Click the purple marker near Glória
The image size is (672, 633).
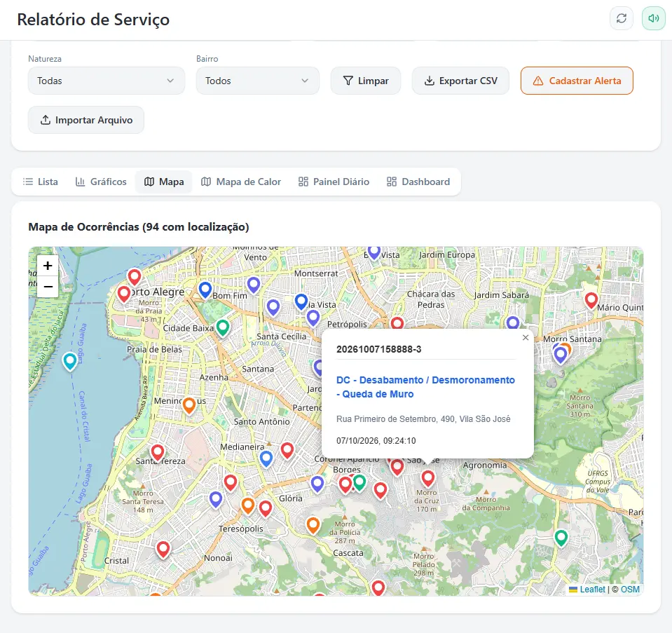tap(317, 484)
